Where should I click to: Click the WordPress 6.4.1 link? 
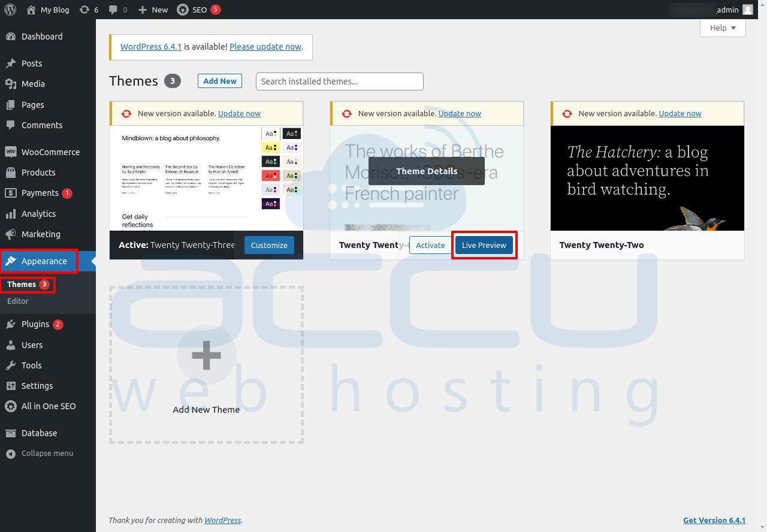click(x=151, y=47)
